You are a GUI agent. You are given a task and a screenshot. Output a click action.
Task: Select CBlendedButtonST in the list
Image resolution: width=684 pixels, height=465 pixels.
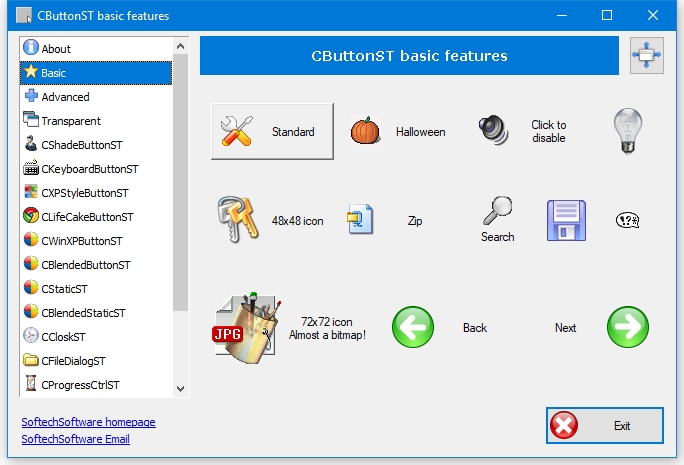[96, 264]
